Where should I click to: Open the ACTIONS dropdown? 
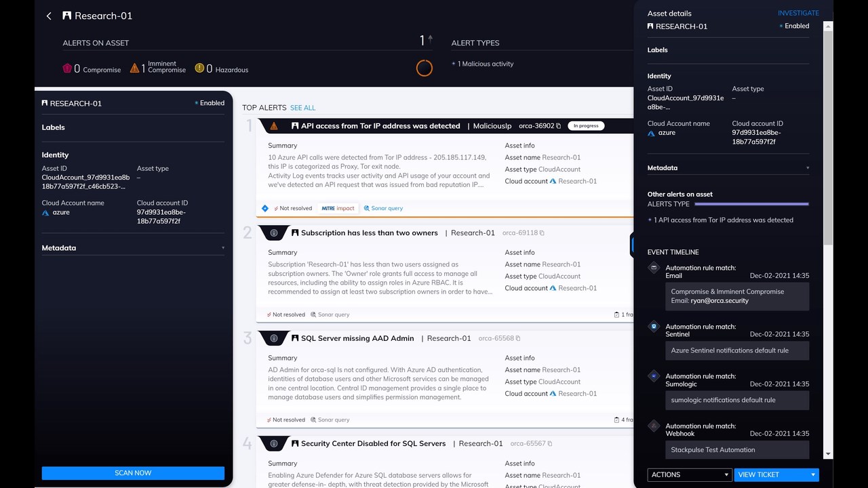(x=690, y=474)
